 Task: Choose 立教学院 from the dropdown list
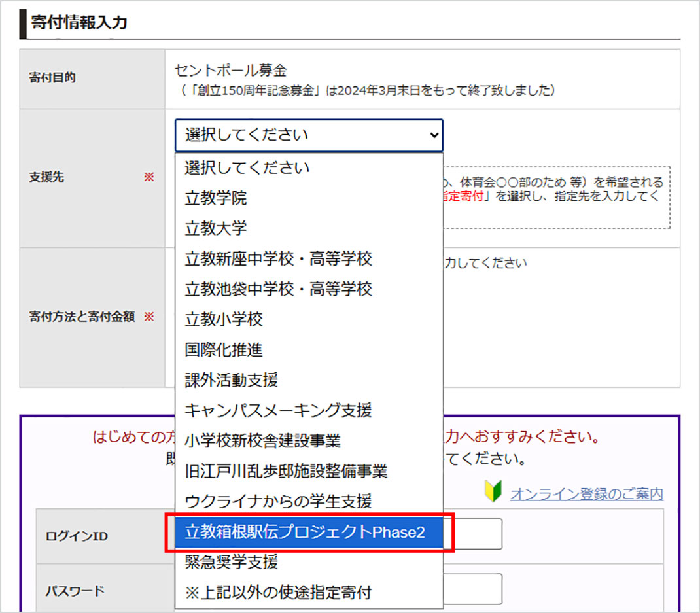tap(216, 198)
